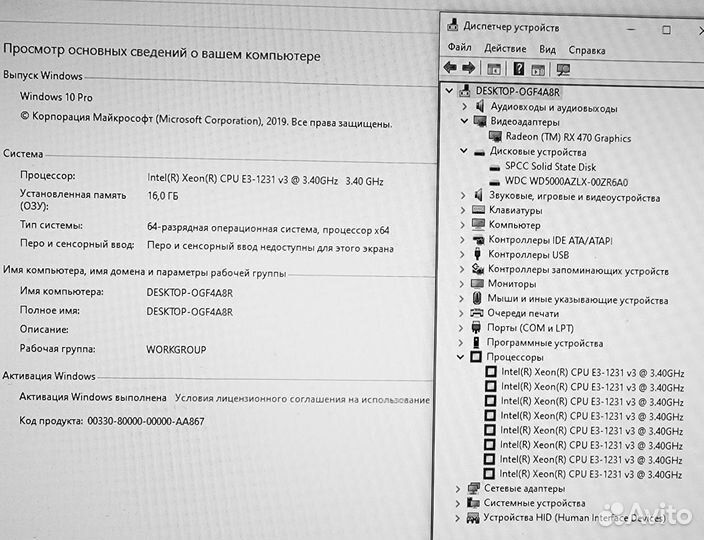Click the Forward arrow in Device Manager toolbar
This screenshot has width=704, height=540.
coord(468,68)
